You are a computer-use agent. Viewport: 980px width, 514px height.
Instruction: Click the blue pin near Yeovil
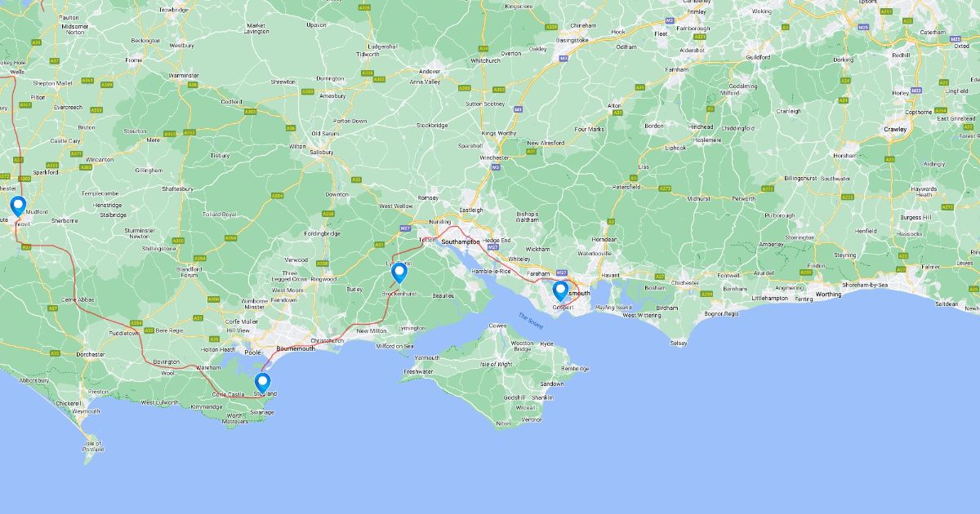click(17, 206)
